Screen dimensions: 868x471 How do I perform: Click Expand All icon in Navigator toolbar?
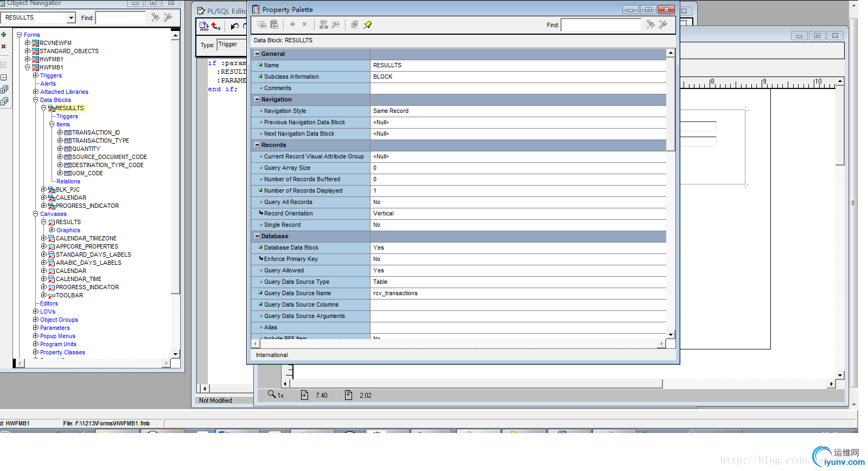(x=4, y=90)
